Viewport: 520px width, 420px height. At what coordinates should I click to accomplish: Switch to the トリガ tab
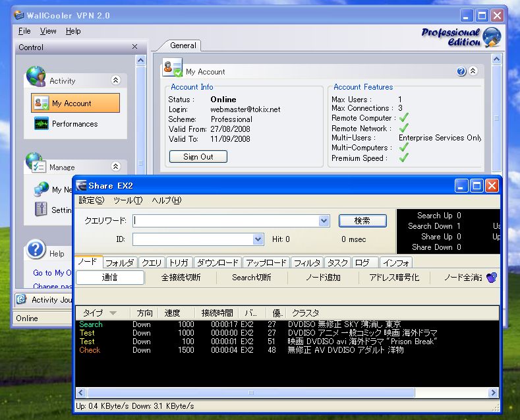(x=179, y=263)
